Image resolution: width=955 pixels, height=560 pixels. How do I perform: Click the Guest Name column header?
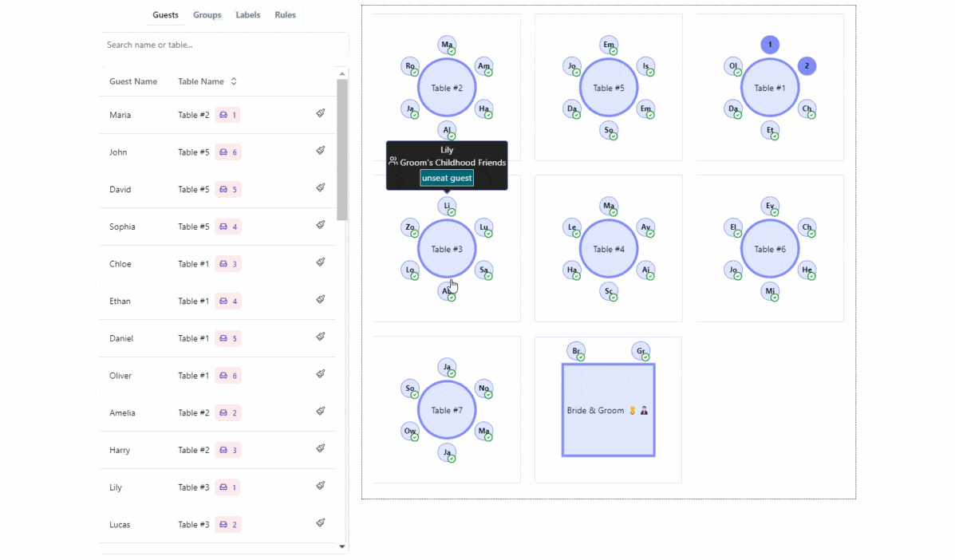pos(133,81)
